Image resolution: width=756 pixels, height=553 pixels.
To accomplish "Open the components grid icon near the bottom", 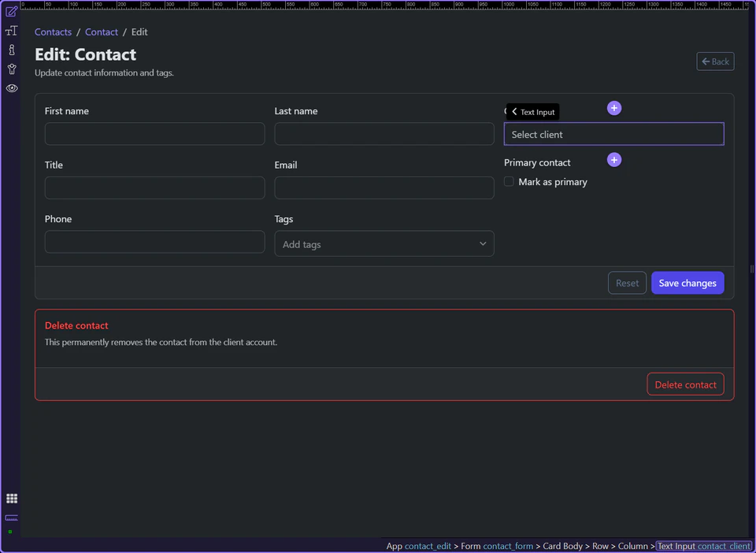I will tap(11, 498).
